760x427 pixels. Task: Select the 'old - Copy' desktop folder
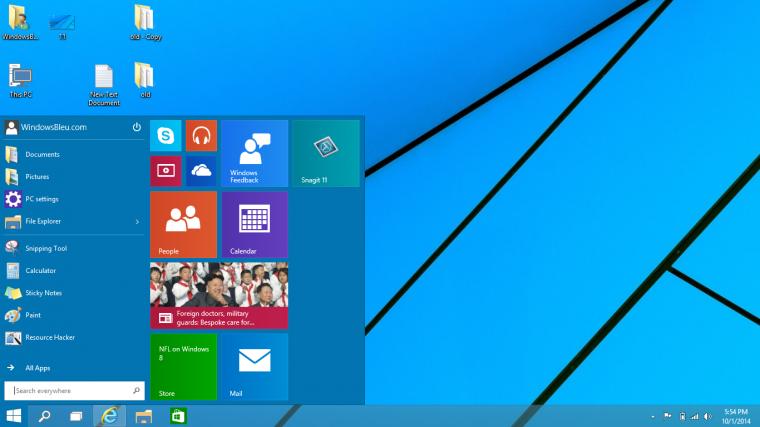coord(145,22)
